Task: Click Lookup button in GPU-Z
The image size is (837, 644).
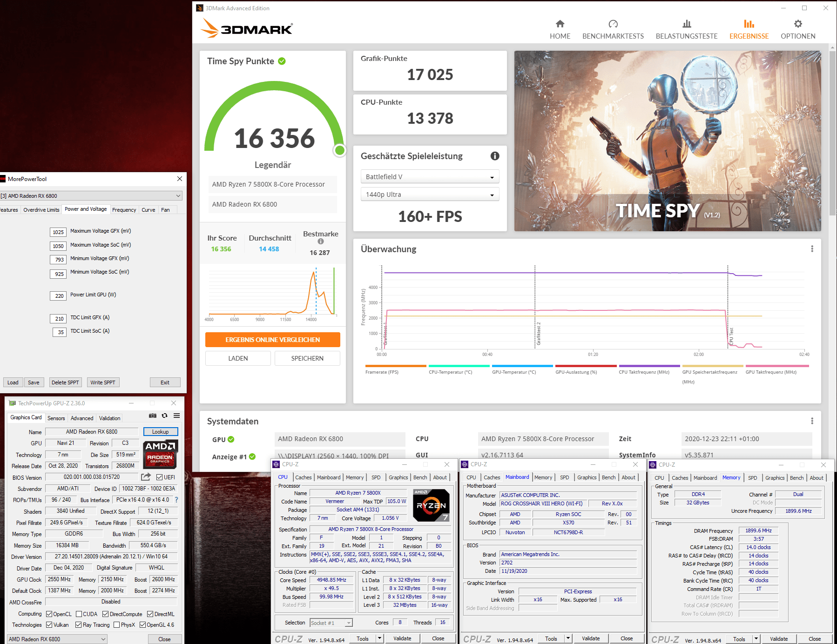Action: click(x=161, y=432)
